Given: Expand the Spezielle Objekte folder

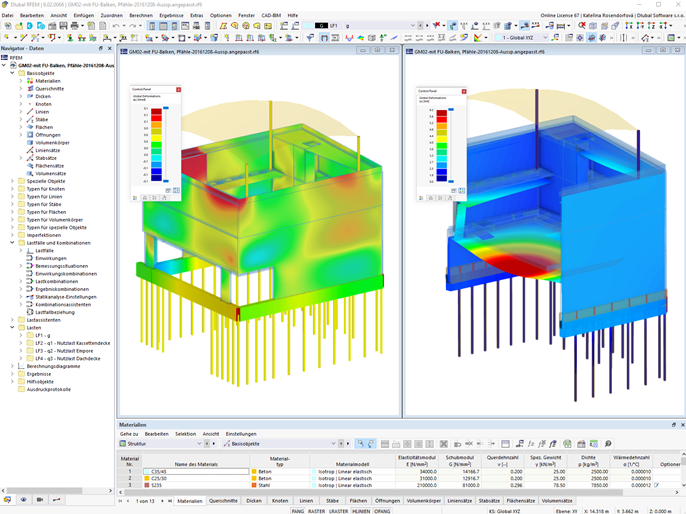Looking at the screenshot, I should coord(12,181).
